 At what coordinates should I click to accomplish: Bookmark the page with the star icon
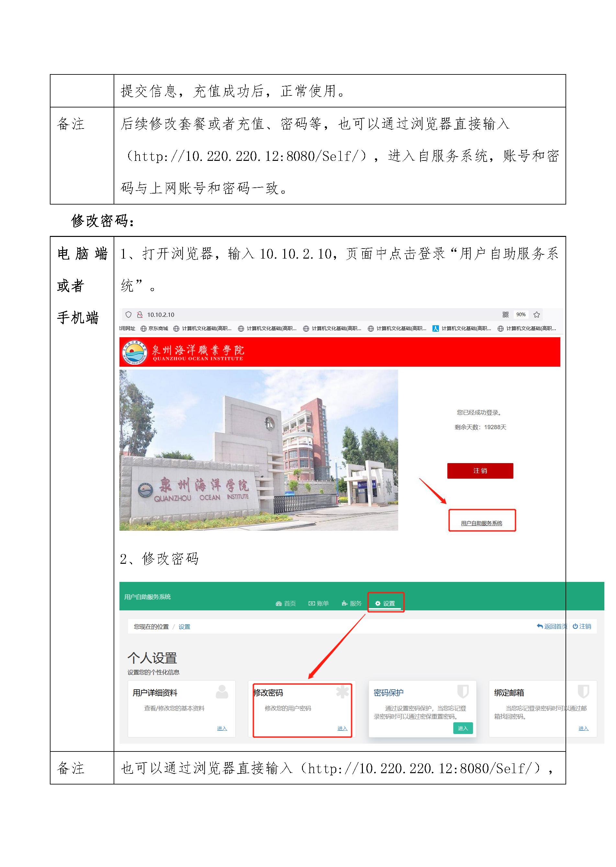(536, 315)
